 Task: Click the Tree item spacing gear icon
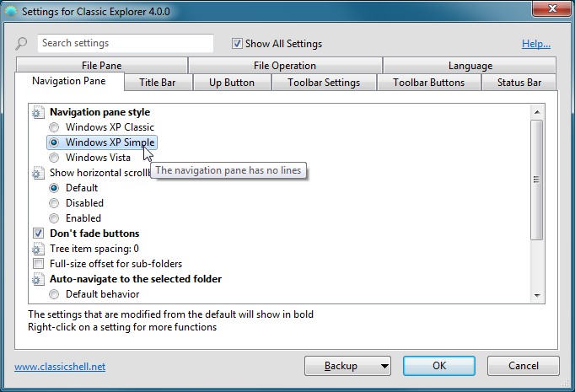click(38, 249)
